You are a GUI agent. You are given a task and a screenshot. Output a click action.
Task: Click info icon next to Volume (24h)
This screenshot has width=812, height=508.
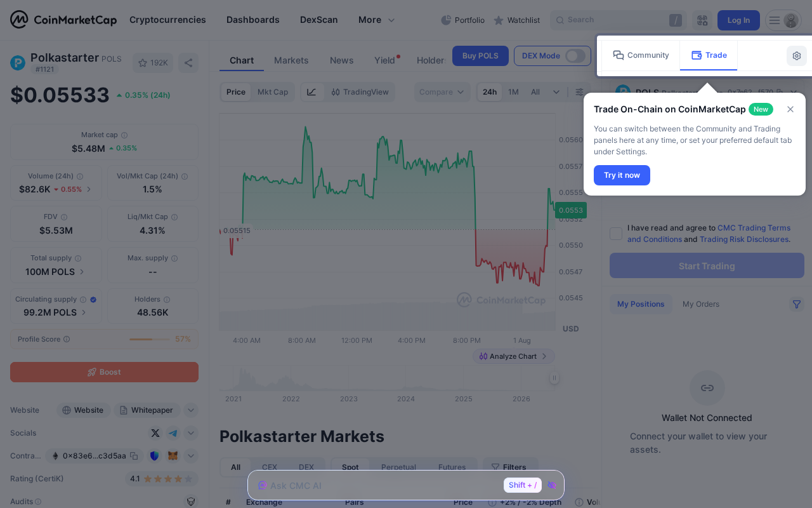[80, 177]
